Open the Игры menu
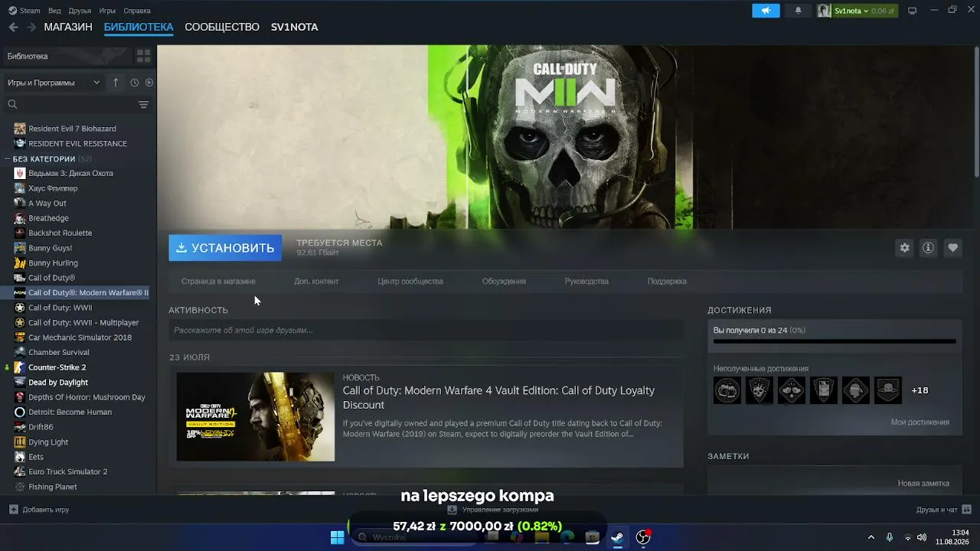This screenshot has width=980, height=551. coord(107,11)
